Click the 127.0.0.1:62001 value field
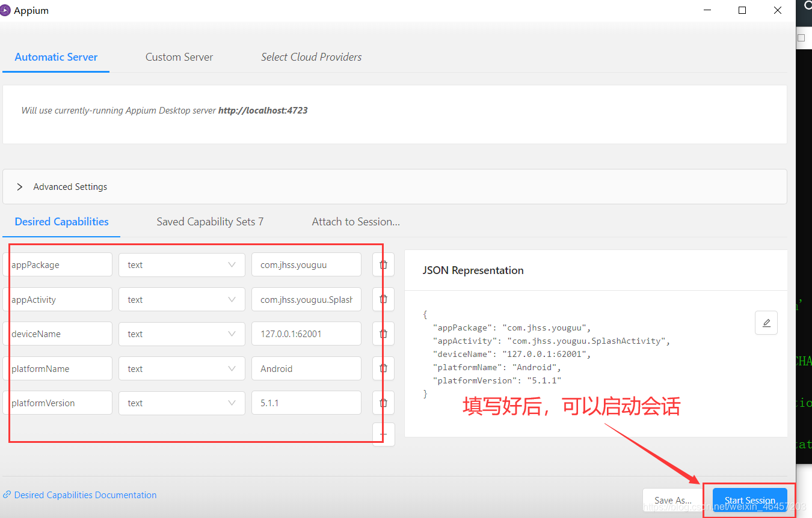The image size is (812, 518). [x=306, y=334]
